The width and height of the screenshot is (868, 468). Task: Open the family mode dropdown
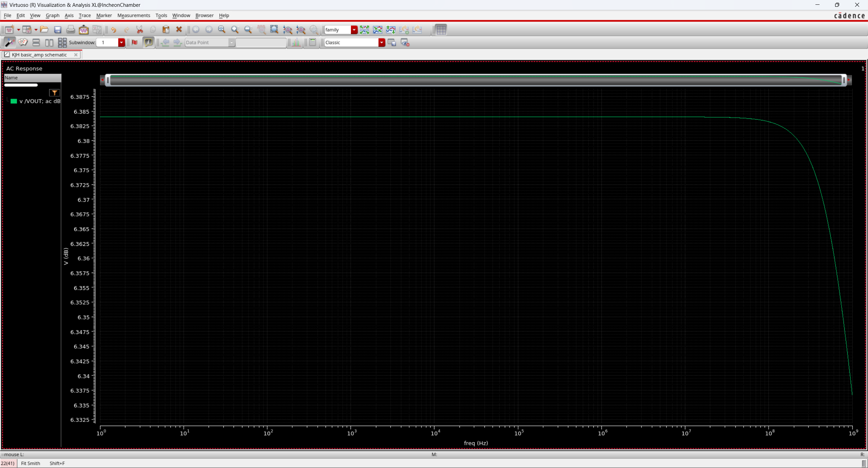tap(354, 30)
